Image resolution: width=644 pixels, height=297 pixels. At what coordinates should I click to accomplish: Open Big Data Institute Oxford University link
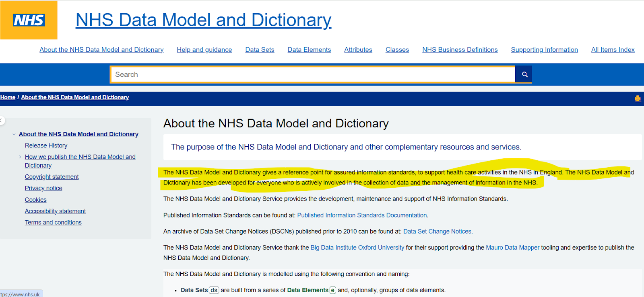[x=357, y=248]
